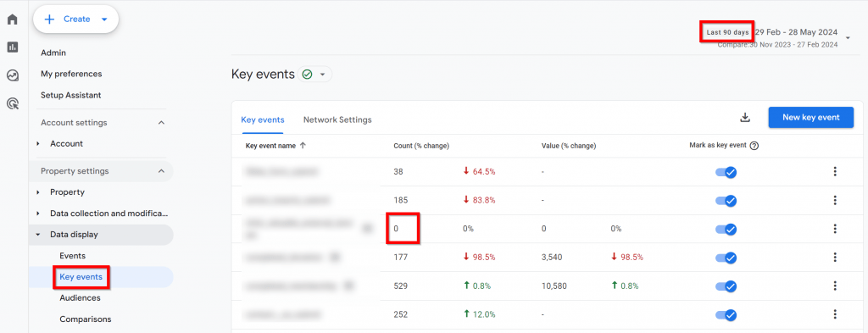
Task: Open the Key events status dropdown
Action: pos(315,74)
